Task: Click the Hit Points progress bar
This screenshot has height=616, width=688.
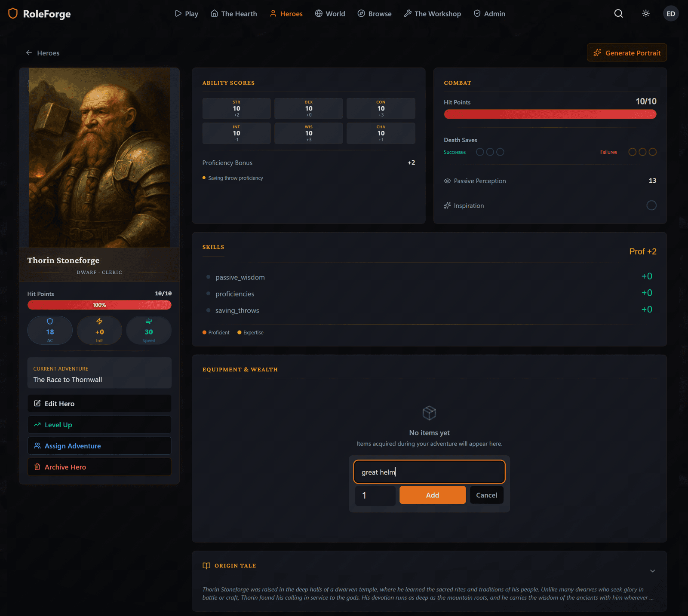Action: pyautogui.click(x=99, y=305)
